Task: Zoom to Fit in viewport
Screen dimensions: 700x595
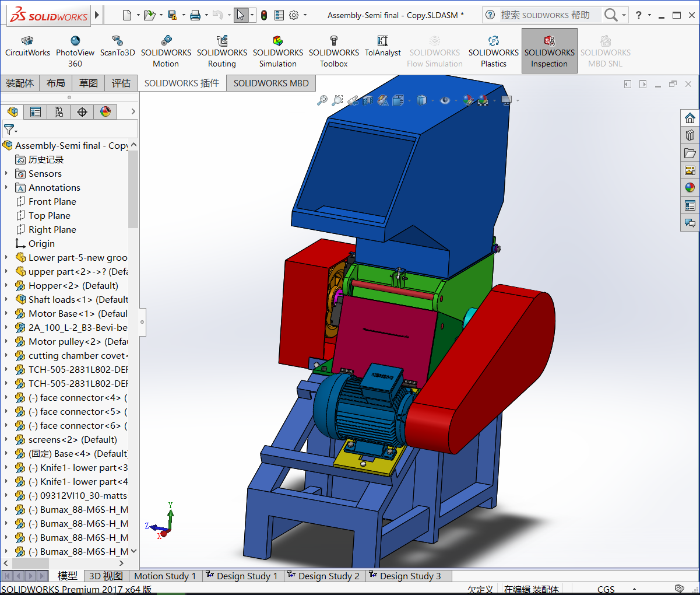Action: pos(322,100)
